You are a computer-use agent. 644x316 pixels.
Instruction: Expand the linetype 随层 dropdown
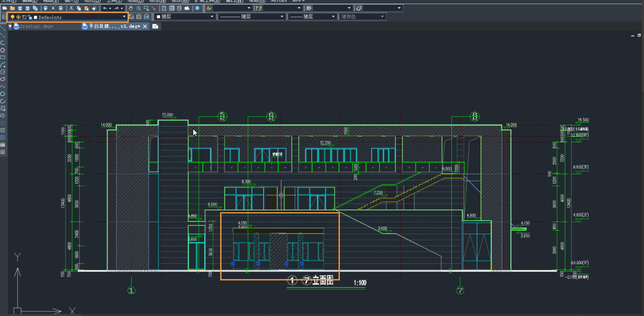252,17
